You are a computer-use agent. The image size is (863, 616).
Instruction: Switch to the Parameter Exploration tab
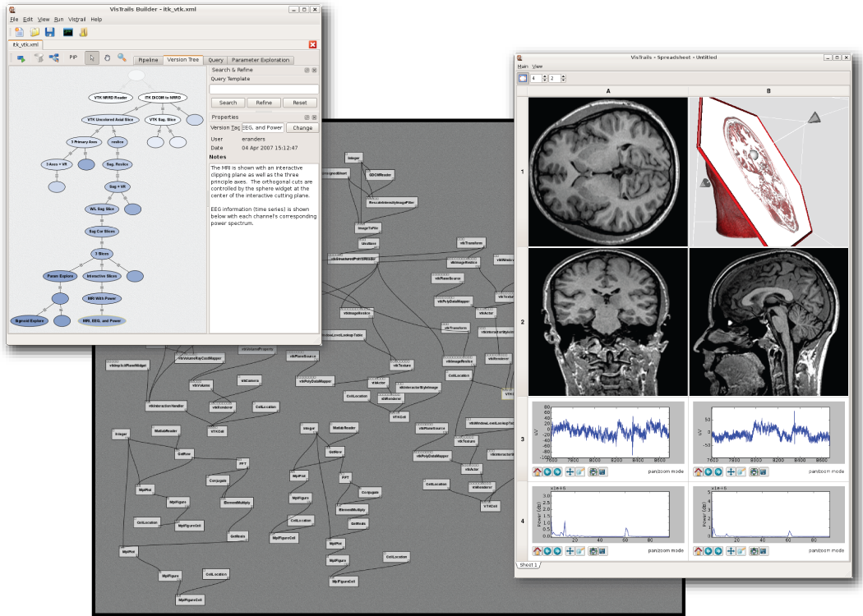260,60
